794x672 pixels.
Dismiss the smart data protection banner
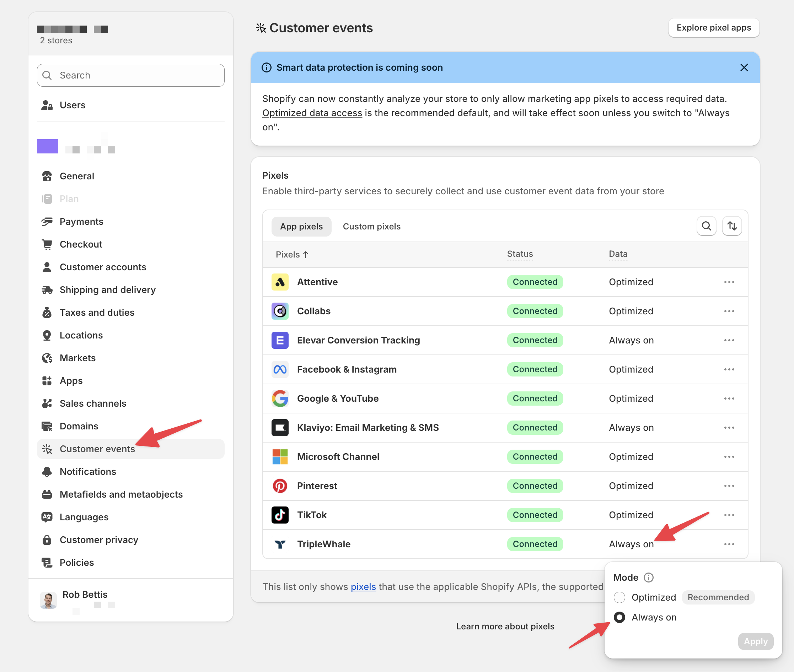pyautogui.click(x=744, y=67)
